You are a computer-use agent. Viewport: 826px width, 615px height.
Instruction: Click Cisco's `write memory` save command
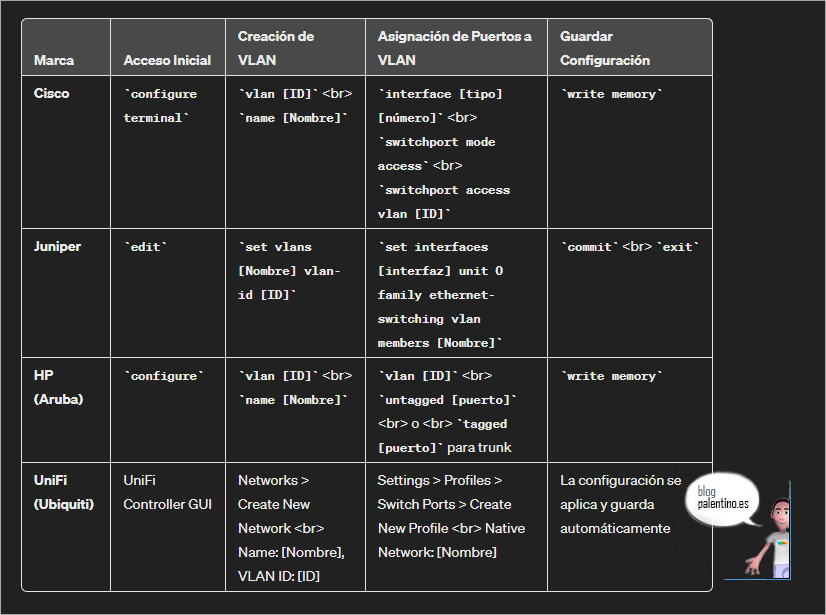612,94
